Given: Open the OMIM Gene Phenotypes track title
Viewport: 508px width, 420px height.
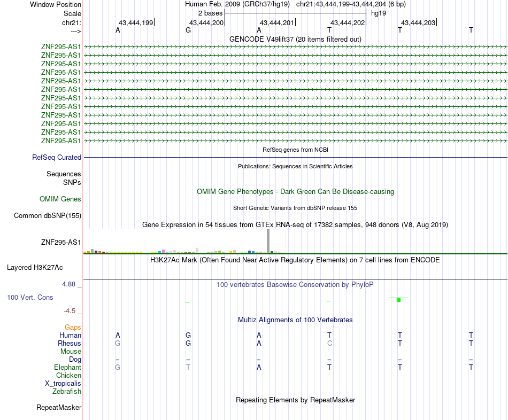Looking at the screenshot, I should (x=295, y=191).
